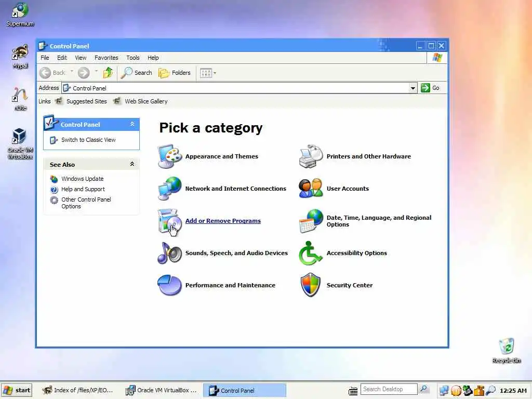Click the Accessibility Options text label
532x399 pixels.
pyautogui.click(x=356, y=253)
